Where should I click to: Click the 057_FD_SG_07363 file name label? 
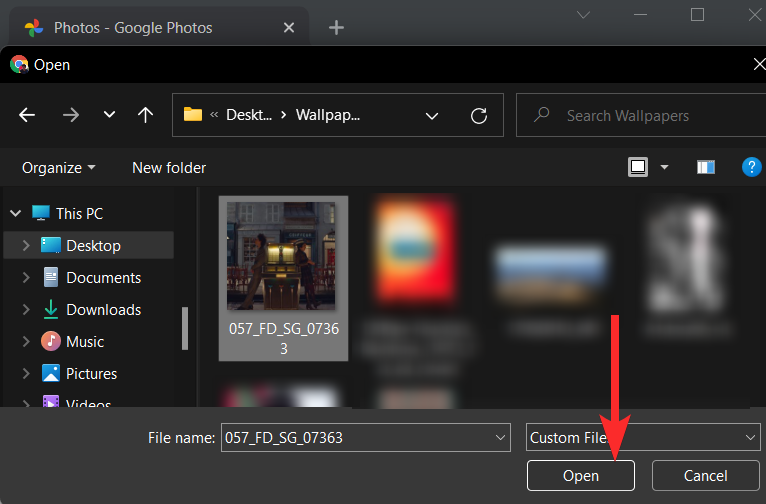[284, 338]
